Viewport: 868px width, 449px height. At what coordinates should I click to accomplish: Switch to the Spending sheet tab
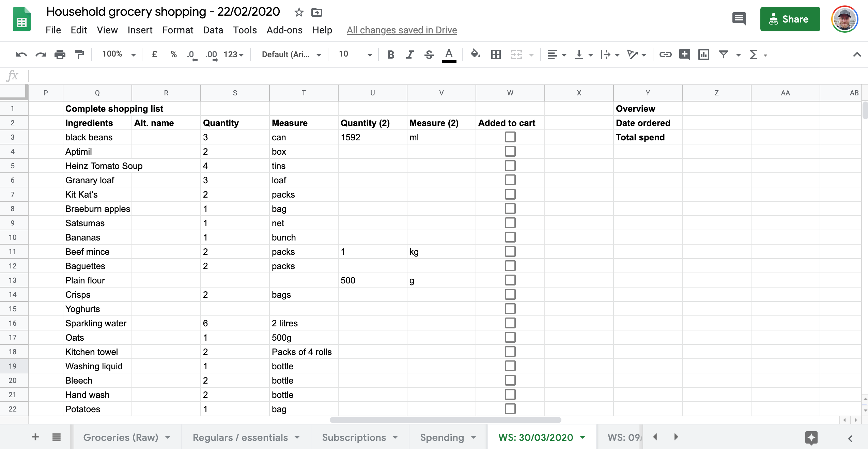pos(448,437)
